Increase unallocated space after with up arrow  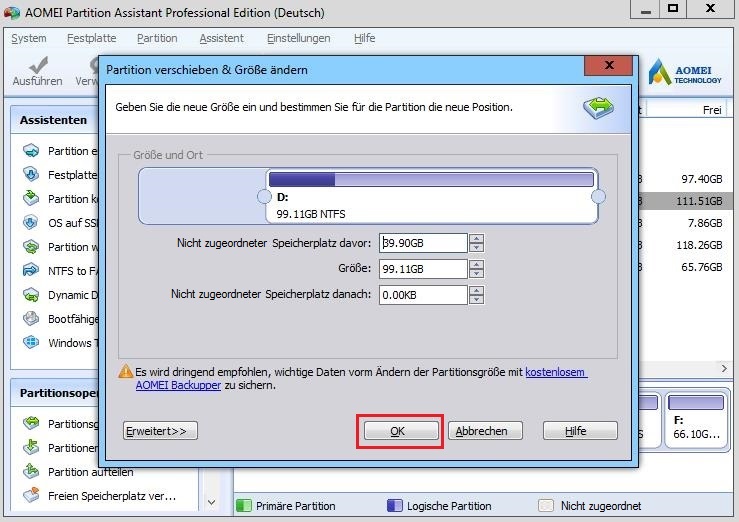476,291
